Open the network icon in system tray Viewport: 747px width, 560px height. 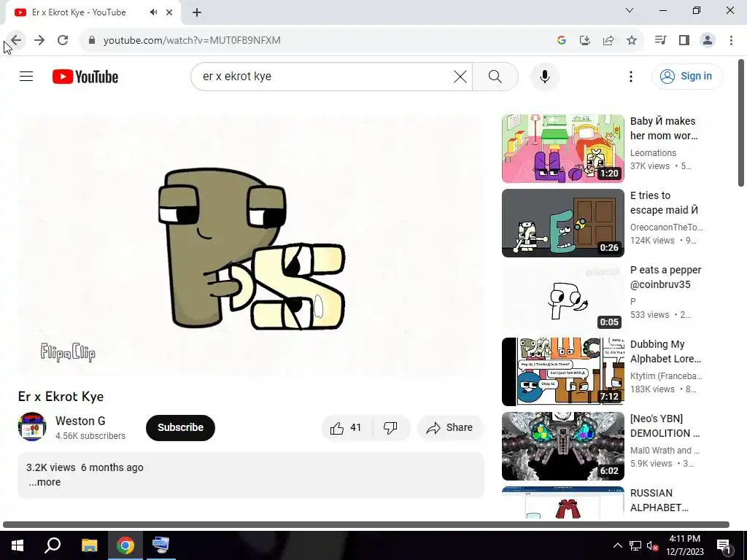[635, 545]
